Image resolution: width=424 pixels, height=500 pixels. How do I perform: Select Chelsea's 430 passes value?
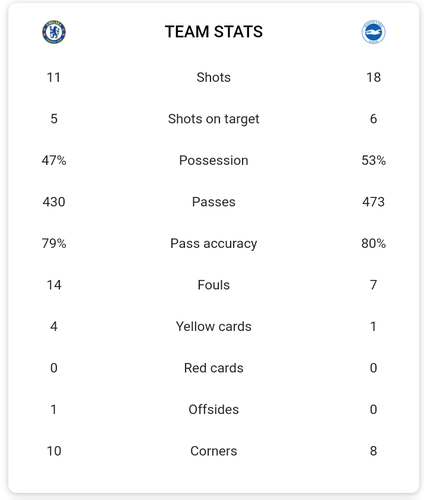pos(54,202)
